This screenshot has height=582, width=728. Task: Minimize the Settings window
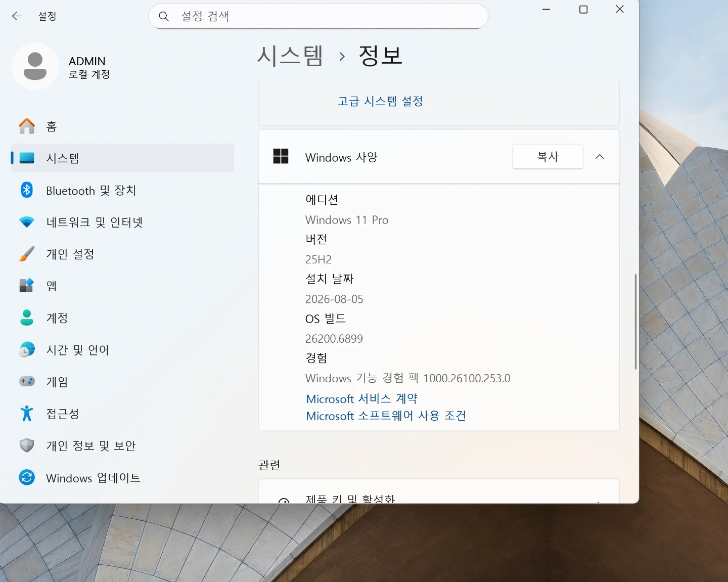coord(547,10)
